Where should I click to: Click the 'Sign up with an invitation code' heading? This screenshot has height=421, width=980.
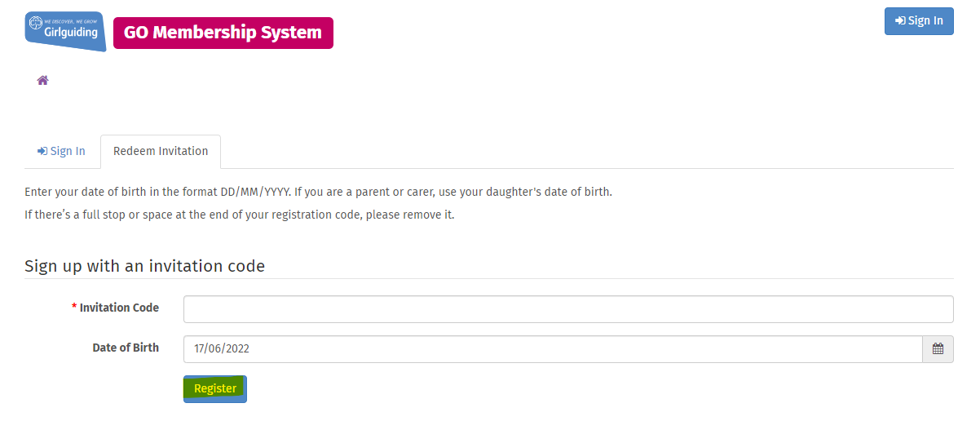(x=144, y=266)
